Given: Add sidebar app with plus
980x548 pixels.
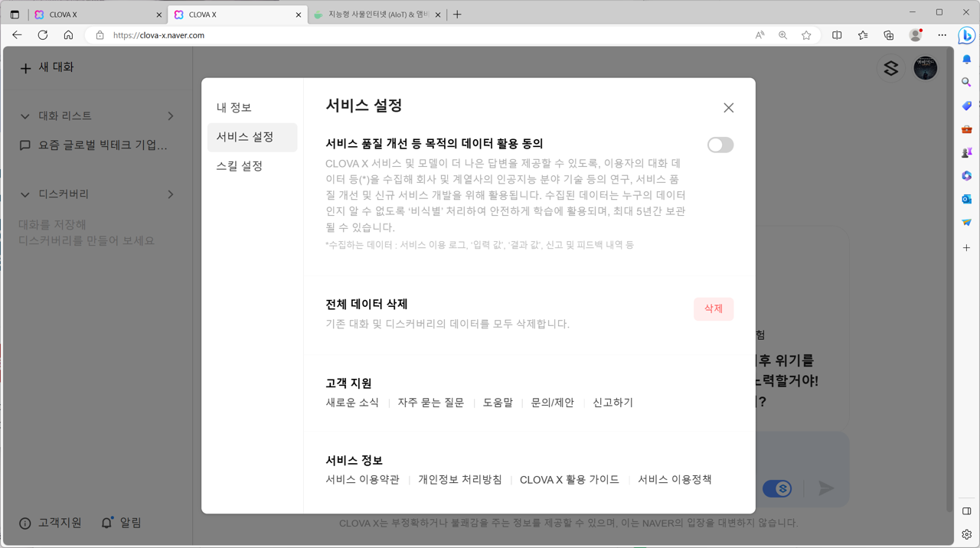Looking at the screenshot, I should point(966,248).
